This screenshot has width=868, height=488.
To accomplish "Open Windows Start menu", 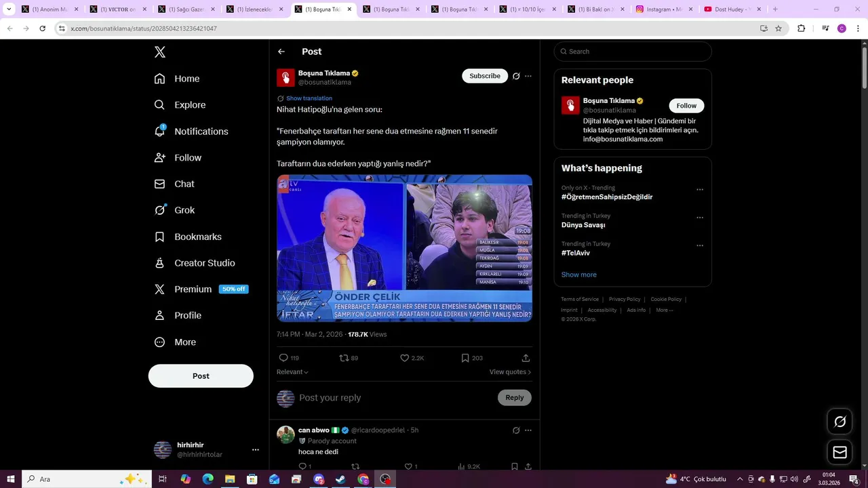I will coord(11,479).
